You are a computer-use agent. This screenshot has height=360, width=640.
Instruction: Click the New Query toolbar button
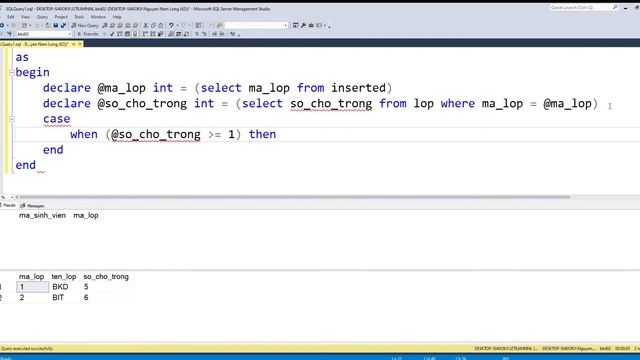(84, 25)
